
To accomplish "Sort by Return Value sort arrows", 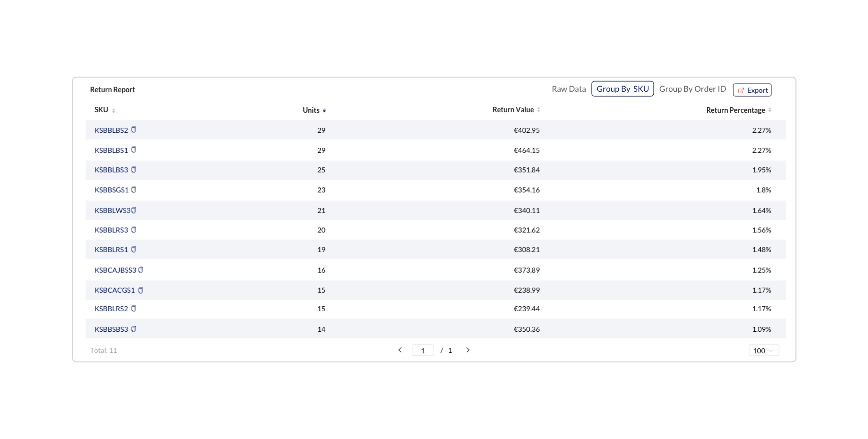I will (539, 110).
